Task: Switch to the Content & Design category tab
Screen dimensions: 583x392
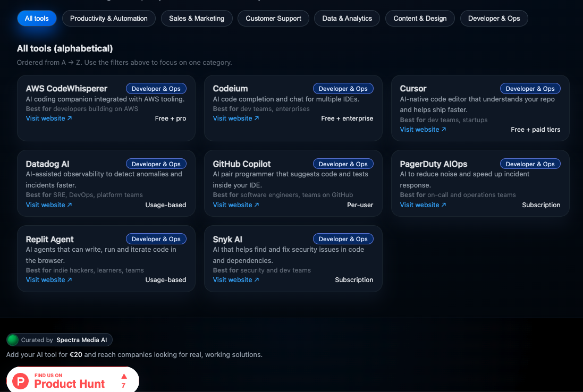Action: 420,18
